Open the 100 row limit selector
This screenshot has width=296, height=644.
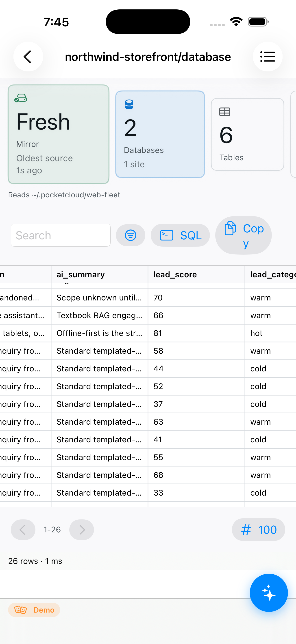click(x=258, y=530)
